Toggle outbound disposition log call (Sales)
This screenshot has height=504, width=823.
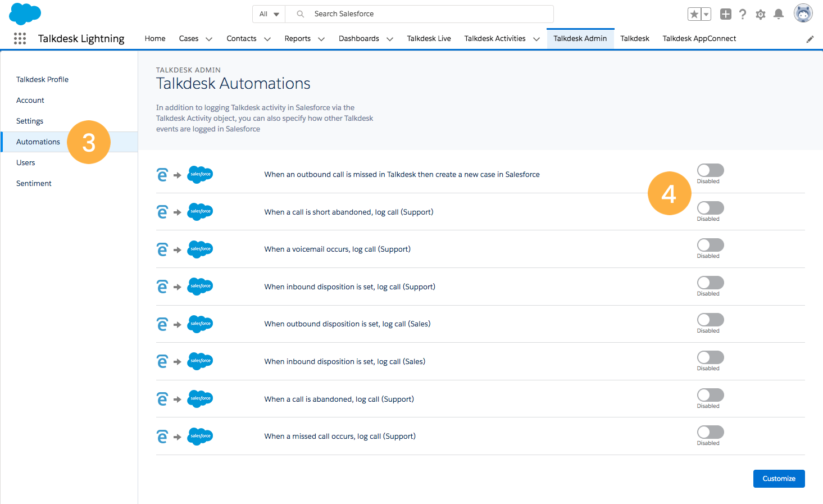(711, 320)
